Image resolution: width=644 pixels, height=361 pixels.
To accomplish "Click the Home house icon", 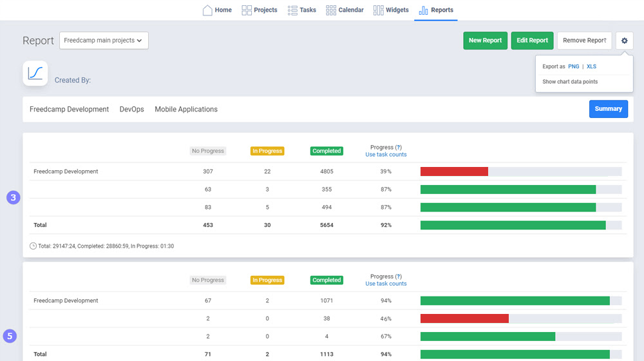I will pyautogui.click(x=207, y=10).
